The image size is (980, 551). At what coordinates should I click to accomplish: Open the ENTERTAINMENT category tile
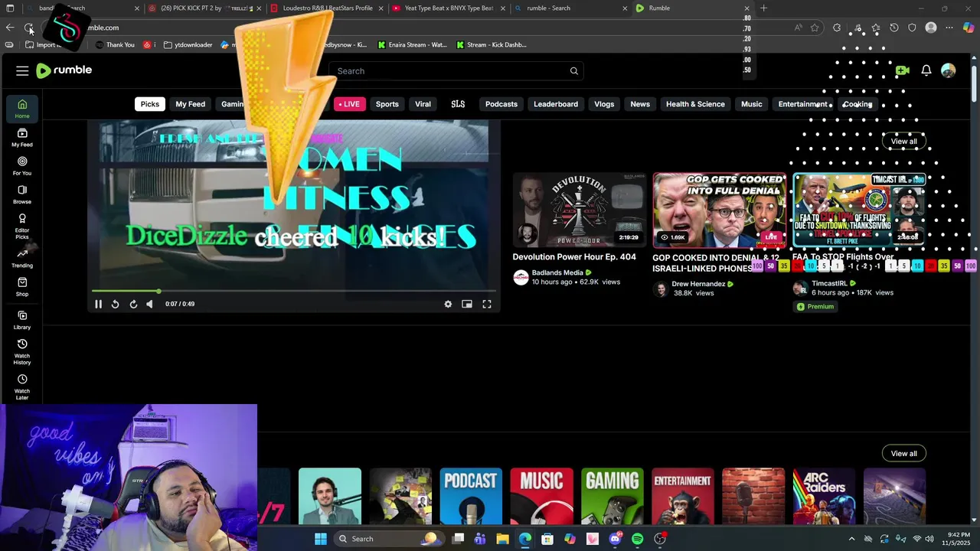tap(683, 496)
